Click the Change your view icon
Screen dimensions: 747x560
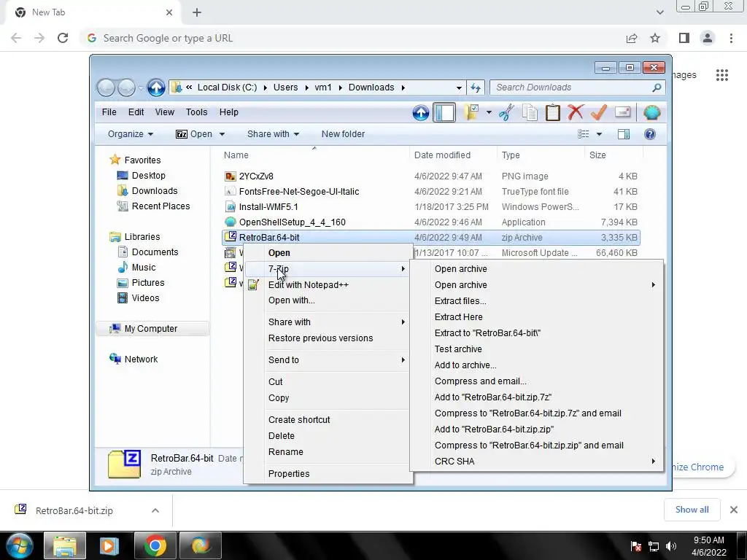coord(583,134)
